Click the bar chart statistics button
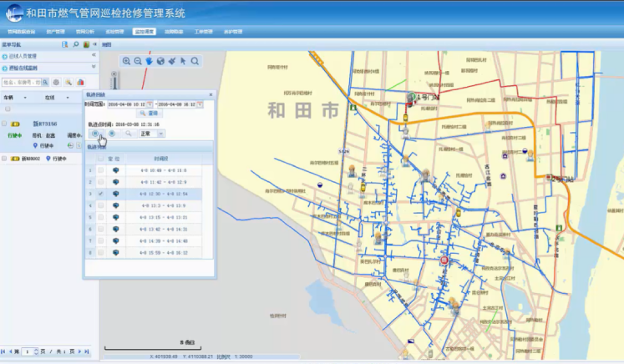 pos(80,83)
